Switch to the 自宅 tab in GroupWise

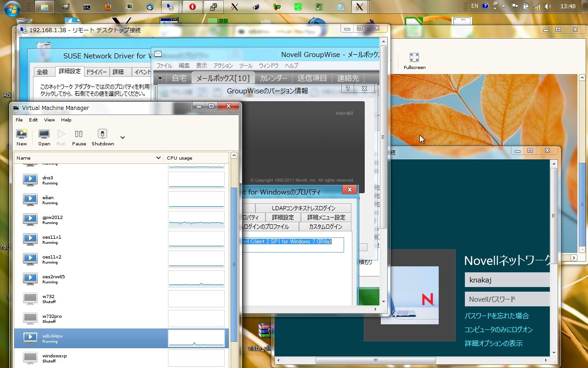tap(179, 78)
